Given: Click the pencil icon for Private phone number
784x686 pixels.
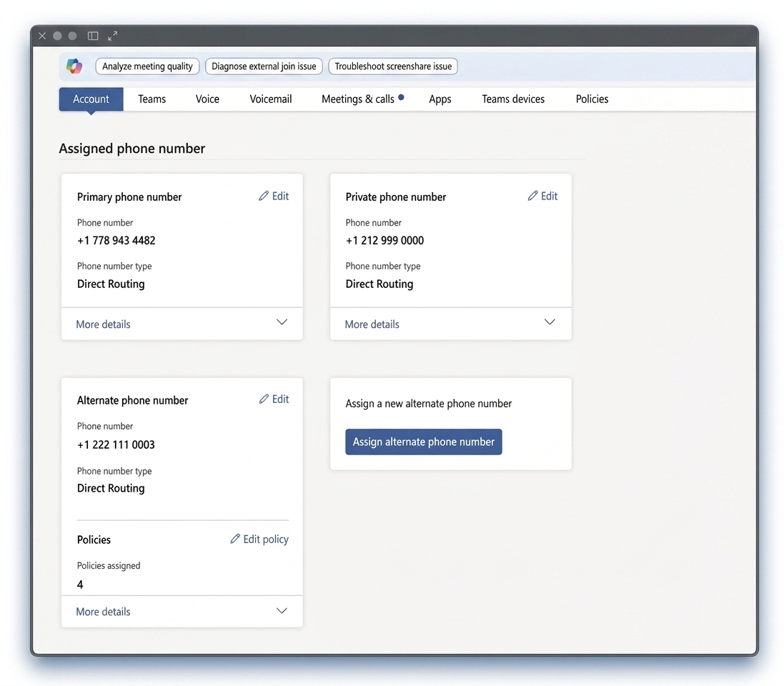Looking at the screenshot, I should [x=532, y=196].
